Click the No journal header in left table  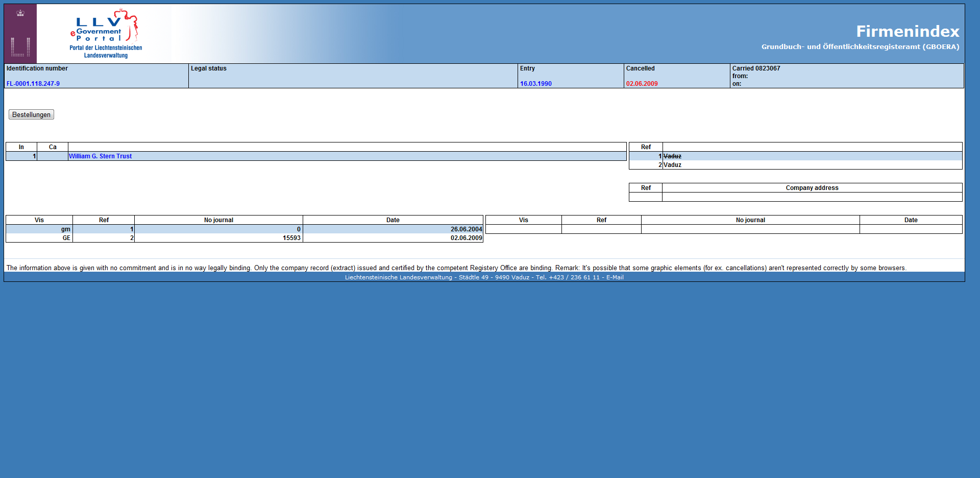(x=218, y=220)
